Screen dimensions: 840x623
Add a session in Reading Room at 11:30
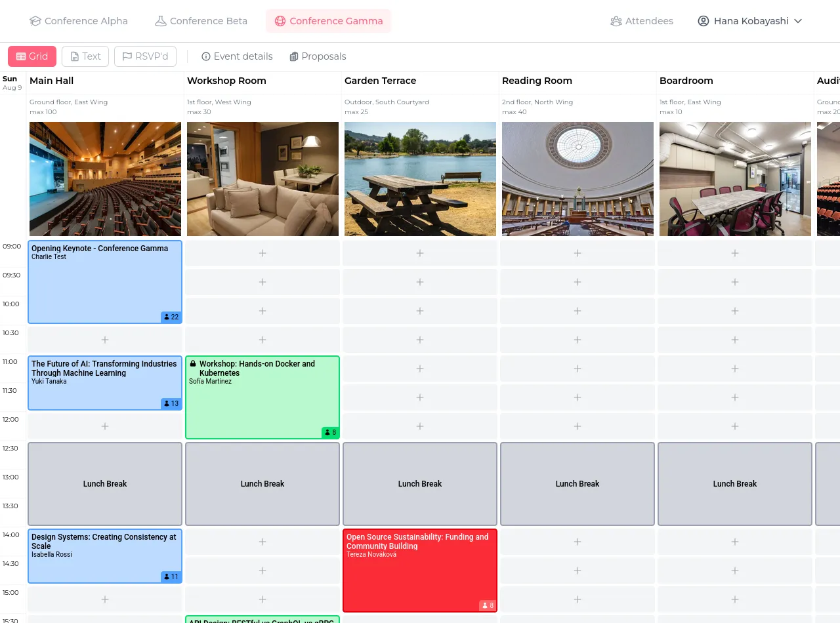(x=577, y=397)
